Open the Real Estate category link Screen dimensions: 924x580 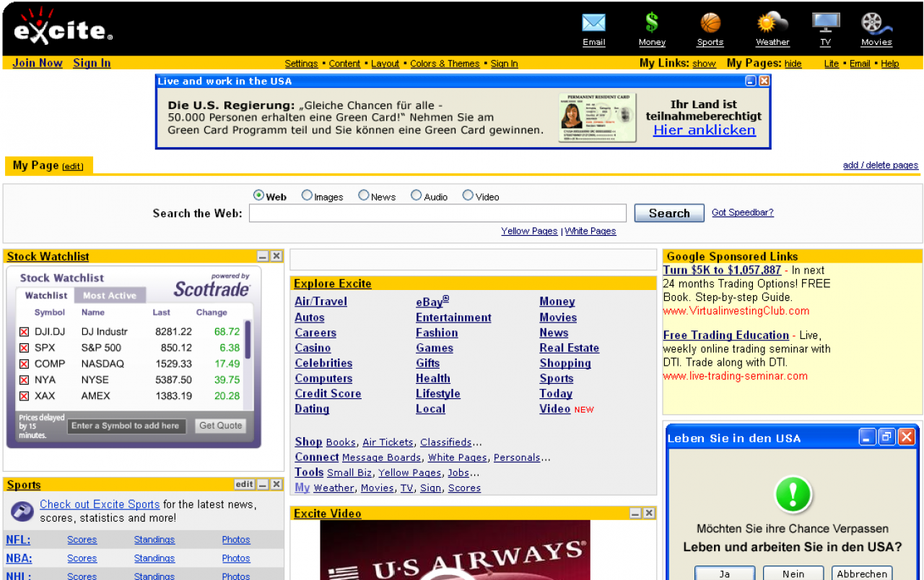[569, 348]
